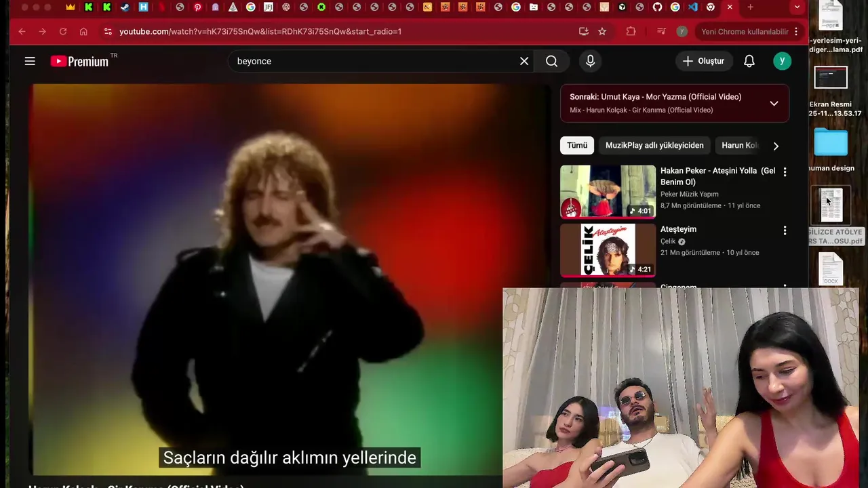The image size is (868, 488).
Task: Switch to the Pinterest tab
Action: click(197, 7)
